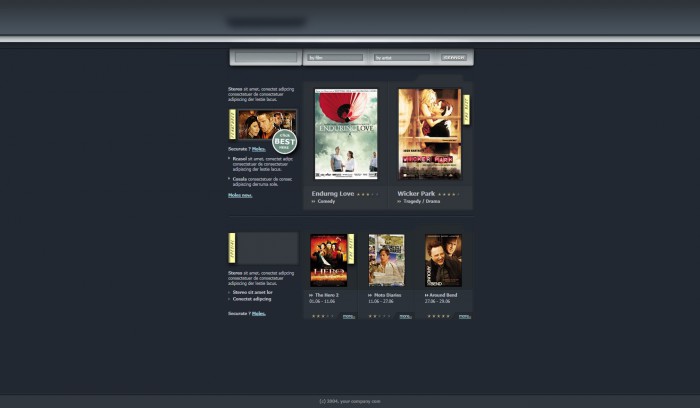Screen dimensions: 700x408
Task: Click the yellow tag beside the featured photo
Action: (232, 124)
